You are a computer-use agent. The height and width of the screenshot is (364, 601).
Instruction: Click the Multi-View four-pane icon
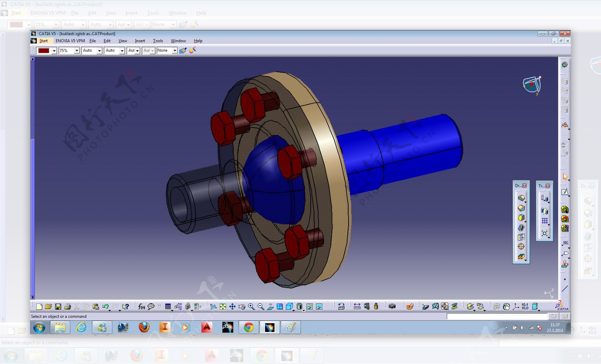pyautogui.click(x=280, y=307)
